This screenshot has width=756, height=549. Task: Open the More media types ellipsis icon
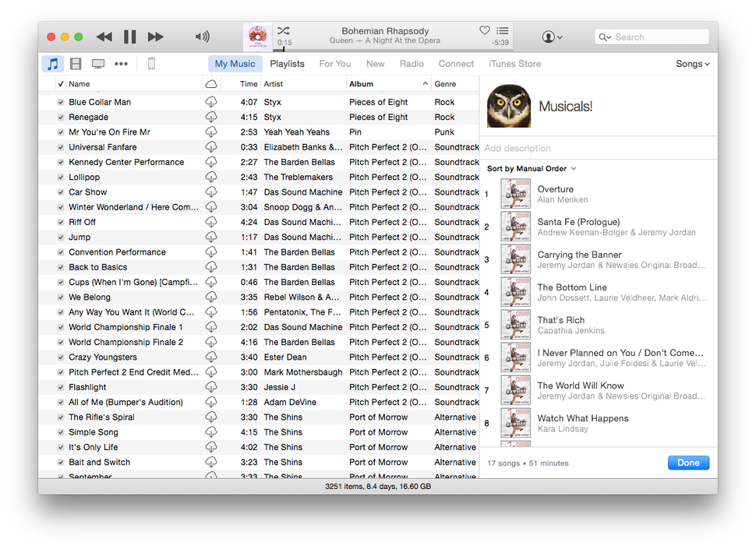coord(120,63)
